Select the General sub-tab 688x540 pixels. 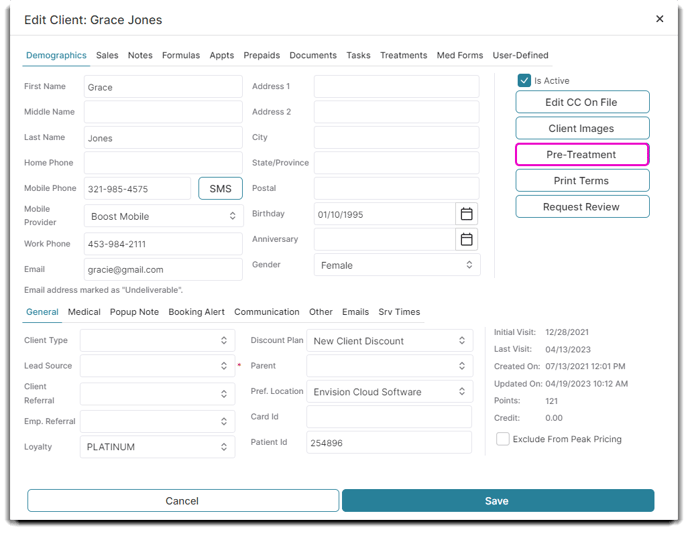42,312
